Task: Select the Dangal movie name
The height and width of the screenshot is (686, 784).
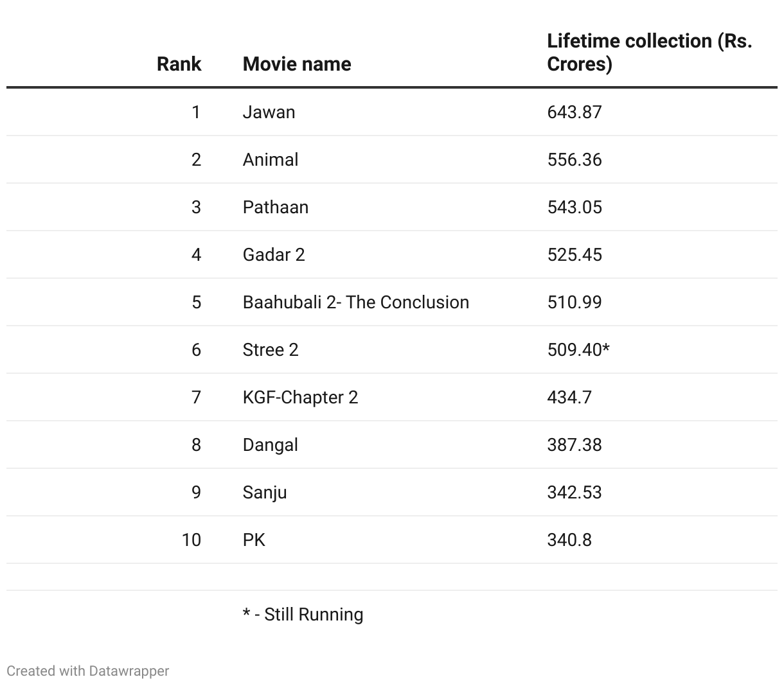Action: click(x=271, y=444)
